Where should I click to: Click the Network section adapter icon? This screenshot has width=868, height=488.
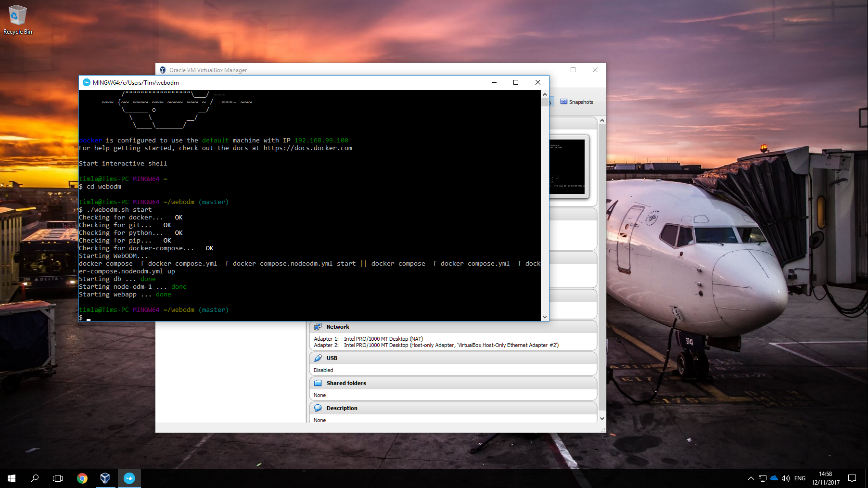tap(318, 326)
